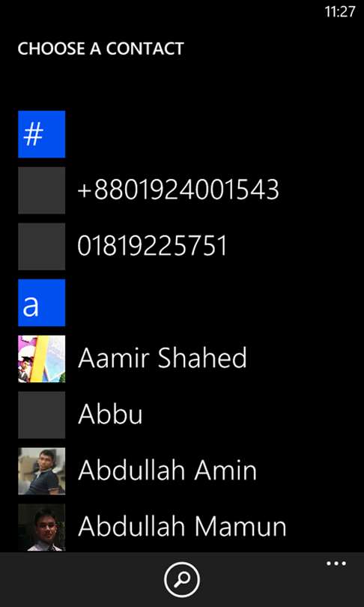Choose the Abbu contact name

[x=110, y=414]
